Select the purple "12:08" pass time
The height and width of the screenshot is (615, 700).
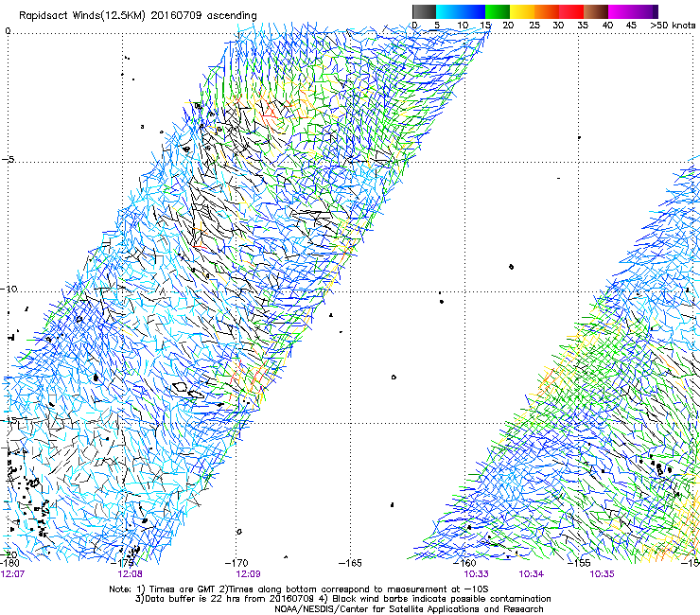(130, 573)
